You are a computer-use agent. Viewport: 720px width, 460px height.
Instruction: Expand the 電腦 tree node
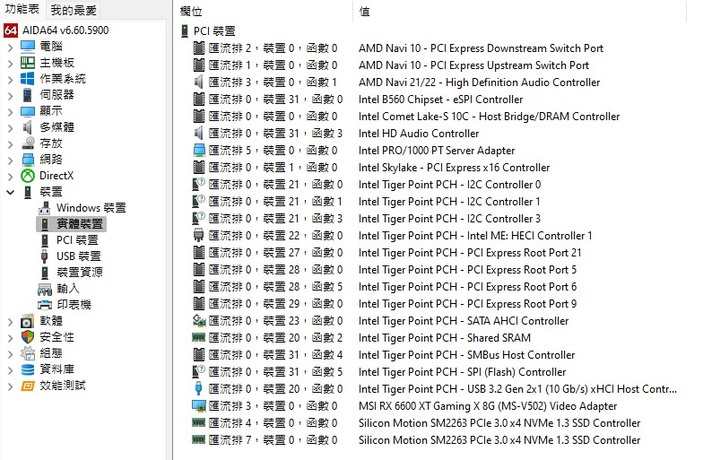(10, 47)
